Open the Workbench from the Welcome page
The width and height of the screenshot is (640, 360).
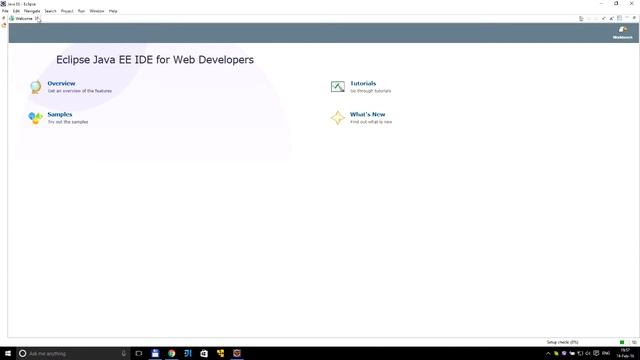pyautogui.click(x=622, y=32)
